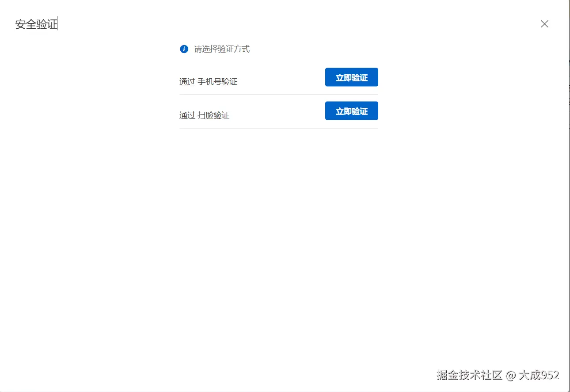
Task: Choose face scan as the verification method
Action: 351,110
